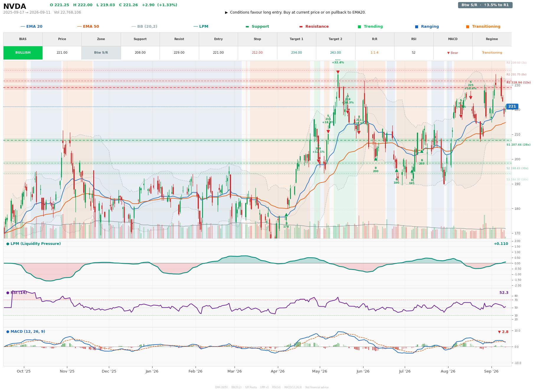Toggle the Ranging regime legend entry

(x=427, y=27)
